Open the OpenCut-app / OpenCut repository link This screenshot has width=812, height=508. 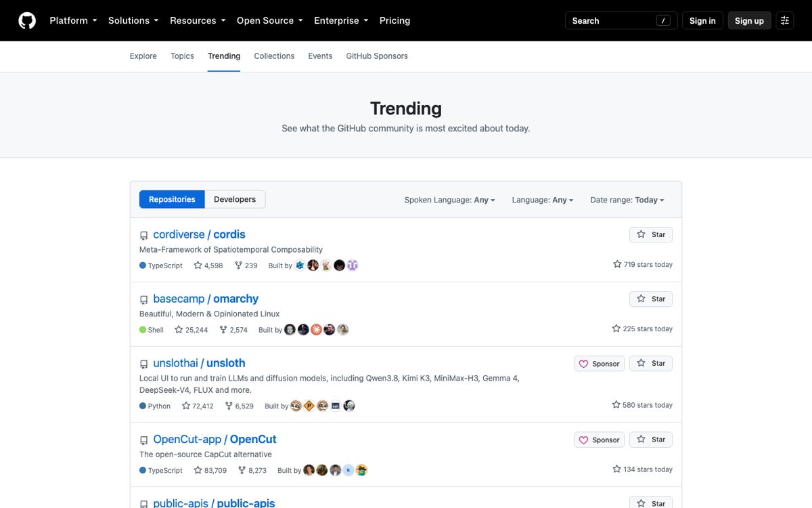[x=215, y=439]
